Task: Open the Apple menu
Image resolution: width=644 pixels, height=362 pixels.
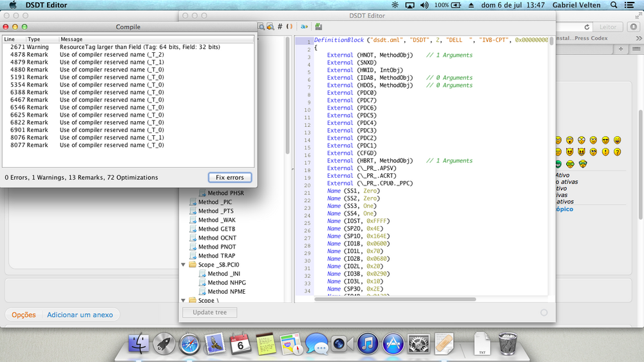Action: [12, 5]
